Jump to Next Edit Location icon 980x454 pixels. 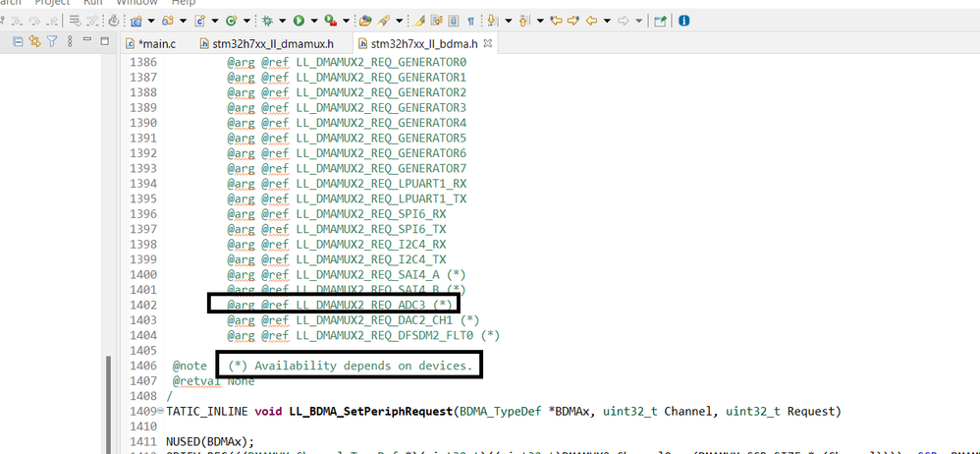573,21
